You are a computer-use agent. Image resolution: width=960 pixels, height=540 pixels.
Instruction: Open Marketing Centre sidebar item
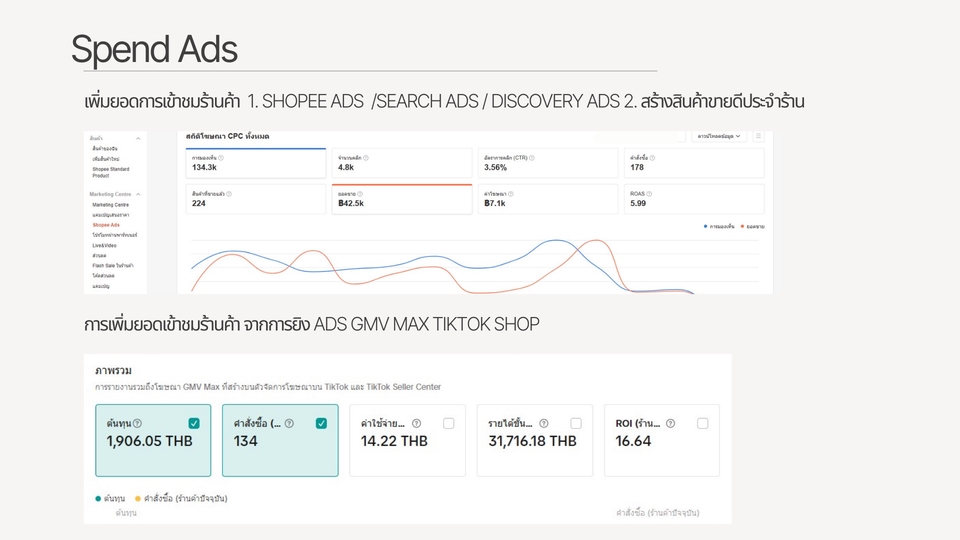pos(110,204)
